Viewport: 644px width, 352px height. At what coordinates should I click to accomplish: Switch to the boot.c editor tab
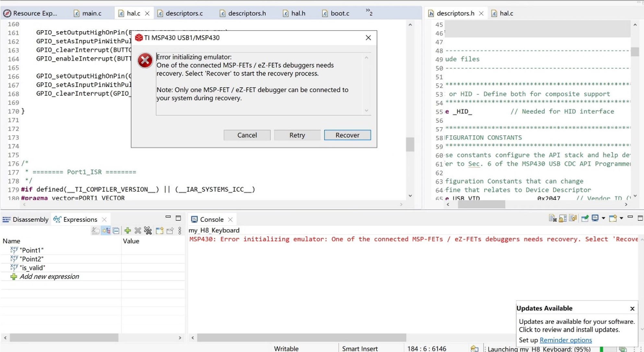pyautogui.click(x=336, y=13)
